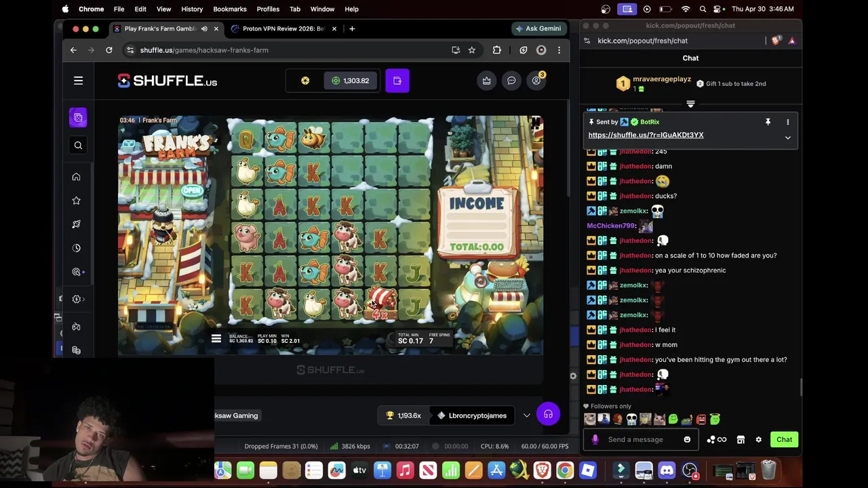Collapse the pinned message chevron

click(788, 138)
